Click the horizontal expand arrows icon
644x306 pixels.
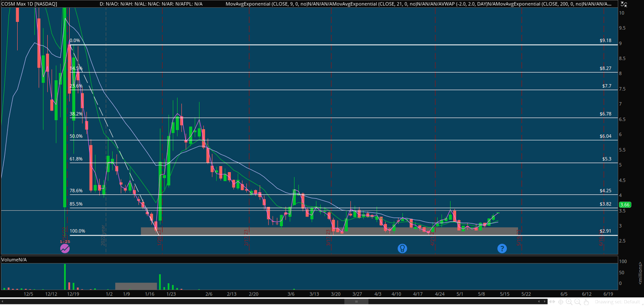(x=552, y=302)
